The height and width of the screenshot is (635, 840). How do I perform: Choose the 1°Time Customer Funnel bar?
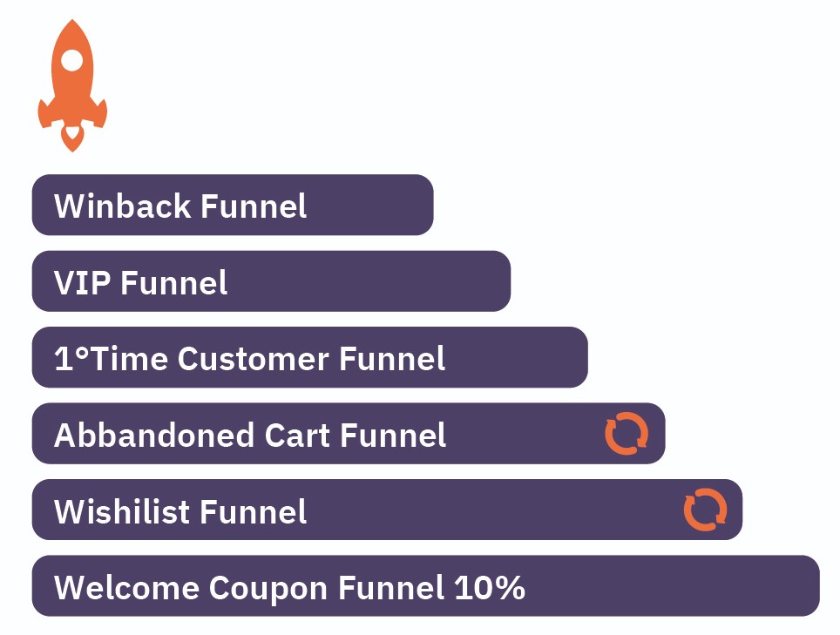pos(309,357)
